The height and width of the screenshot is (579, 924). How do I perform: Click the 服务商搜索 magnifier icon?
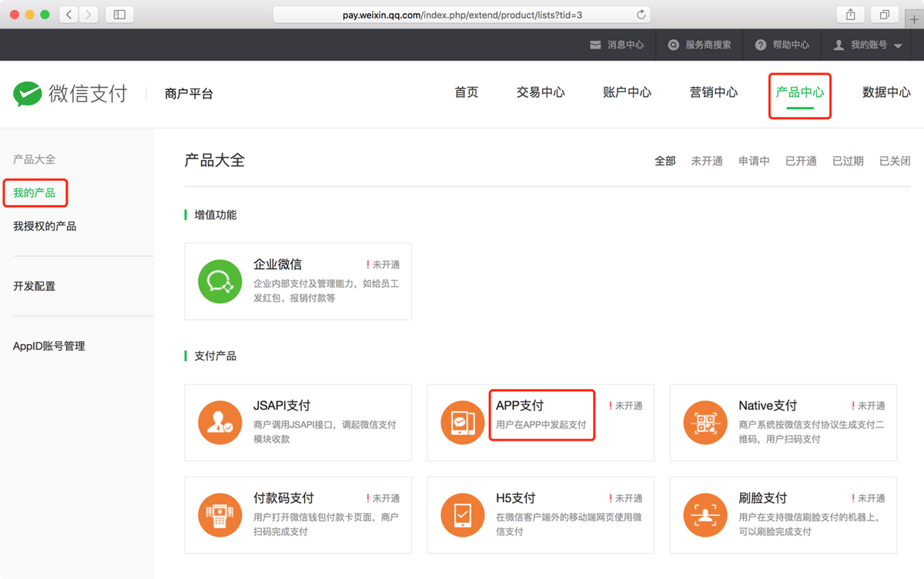pos(672,44)
